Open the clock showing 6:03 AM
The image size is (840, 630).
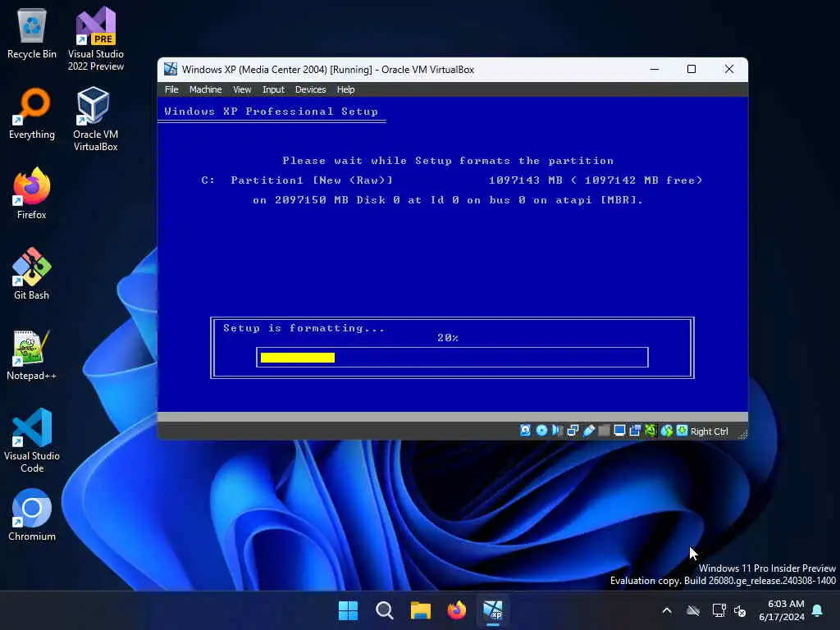tap(782, 610)
